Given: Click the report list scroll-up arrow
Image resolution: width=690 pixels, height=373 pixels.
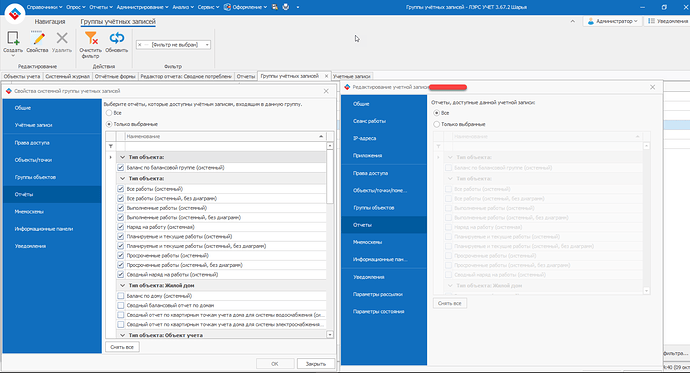Looking at the screenshot, I should point(330,146).
